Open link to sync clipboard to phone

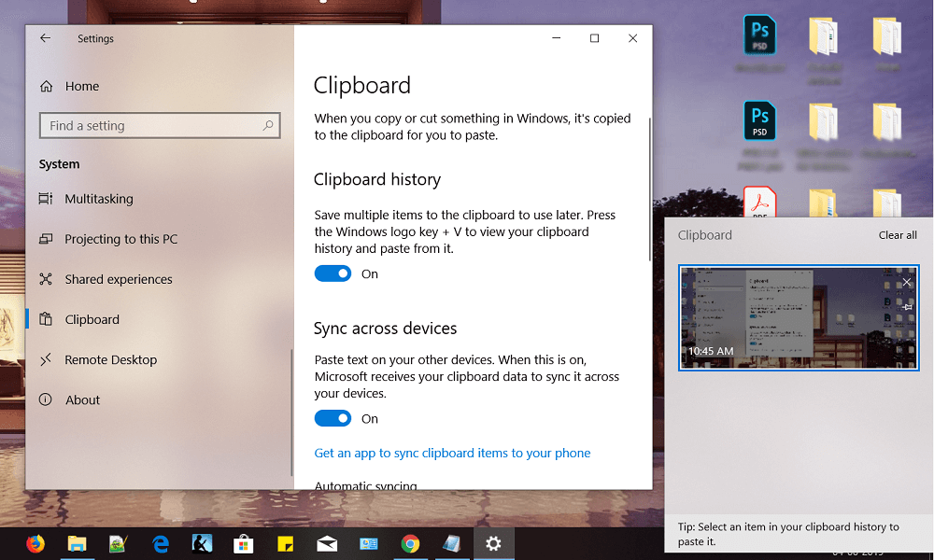[452, 453]
